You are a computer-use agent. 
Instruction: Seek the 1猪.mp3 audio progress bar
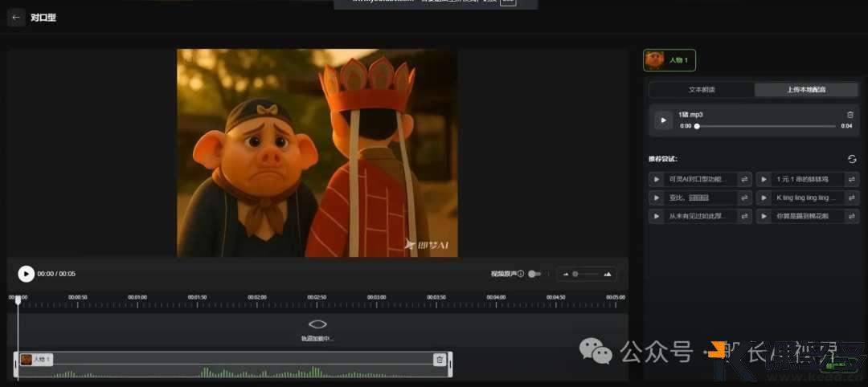[766, 126]
